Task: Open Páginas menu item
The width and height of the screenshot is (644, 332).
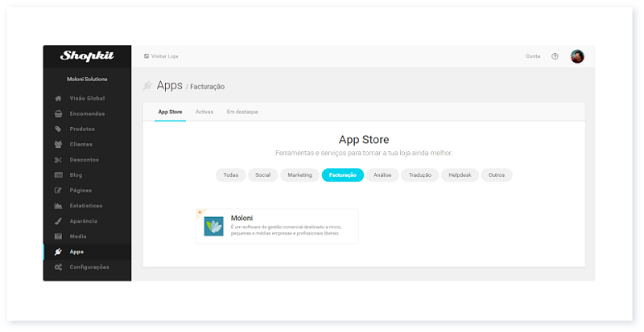Action: coord(81,191)
